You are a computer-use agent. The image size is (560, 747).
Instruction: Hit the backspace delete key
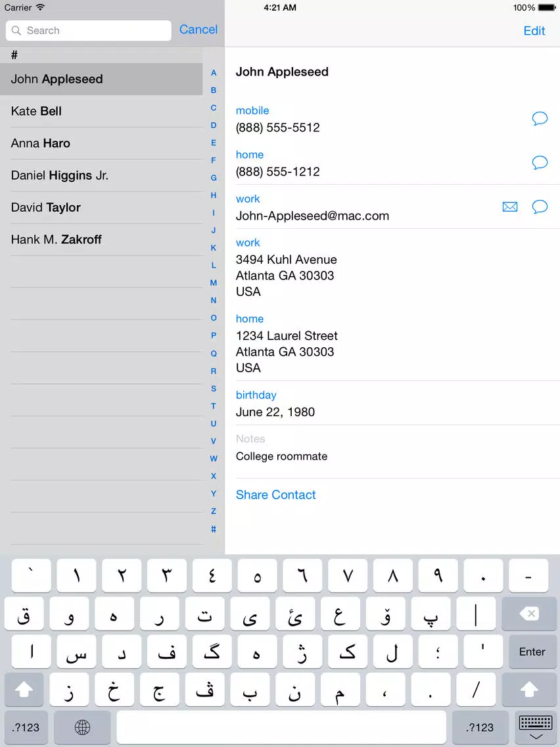coord(529,614)
